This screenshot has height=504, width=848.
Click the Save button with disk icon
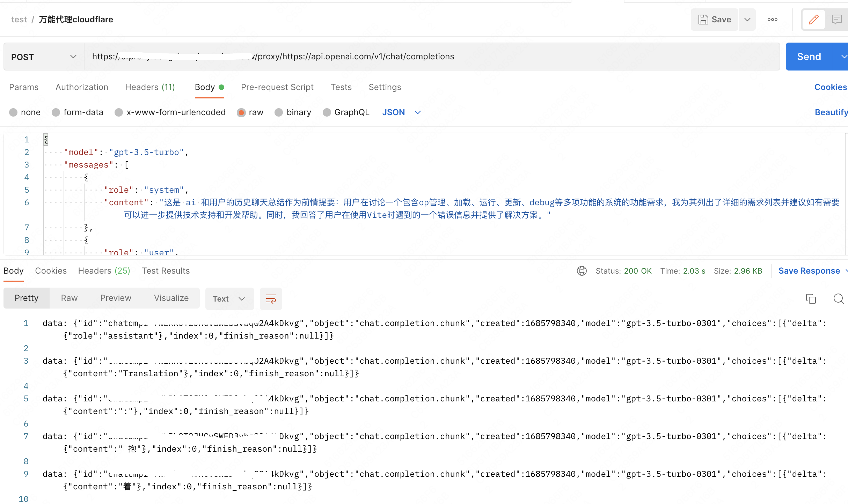point(715,20)
